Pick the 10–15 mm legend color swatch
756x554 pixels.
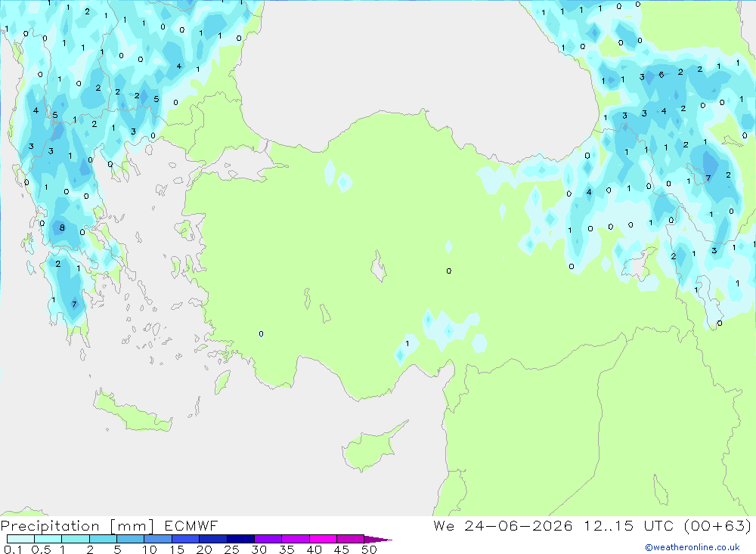pos(158,539)
